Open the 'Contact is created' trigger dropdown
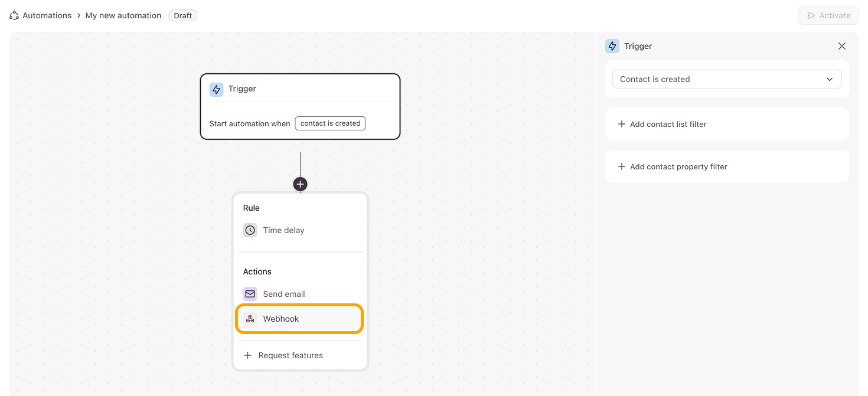This screenshot has width=868, height=396. [726, 79]
